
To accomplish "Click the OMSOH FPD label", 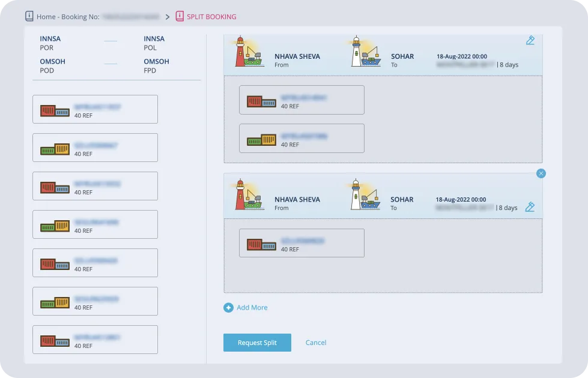I will point(156,66).
